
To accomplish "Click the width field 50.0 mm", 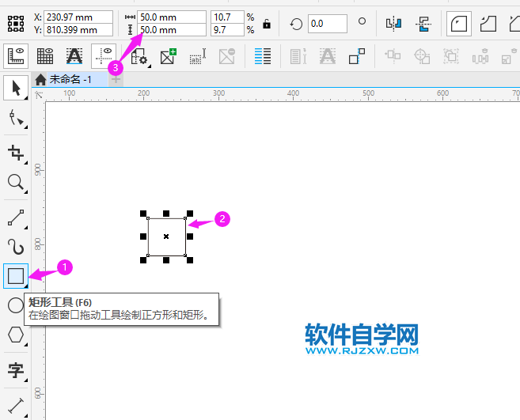I will pyautogui.click(x=172, y=17).
